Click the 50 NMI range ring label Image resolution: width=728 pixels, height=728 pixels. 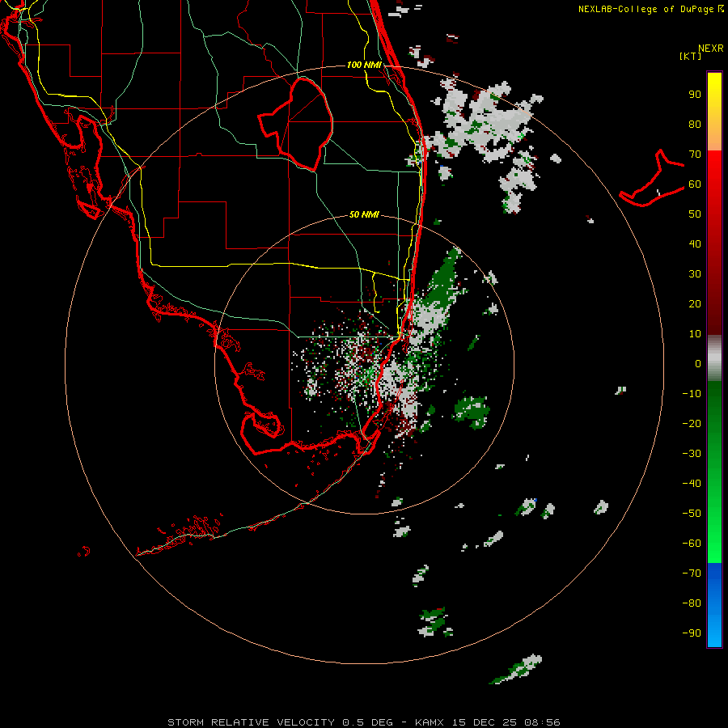coord(364,214)
